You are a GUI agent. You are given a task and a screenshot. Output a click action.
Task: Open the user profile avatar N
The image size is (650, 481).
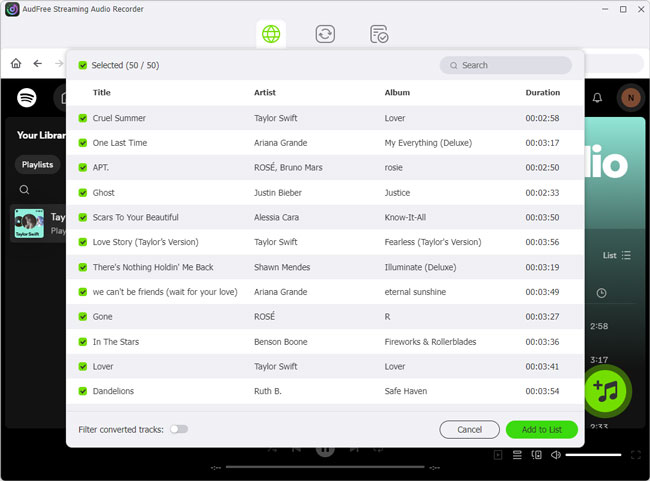click(x=631, y=98)
